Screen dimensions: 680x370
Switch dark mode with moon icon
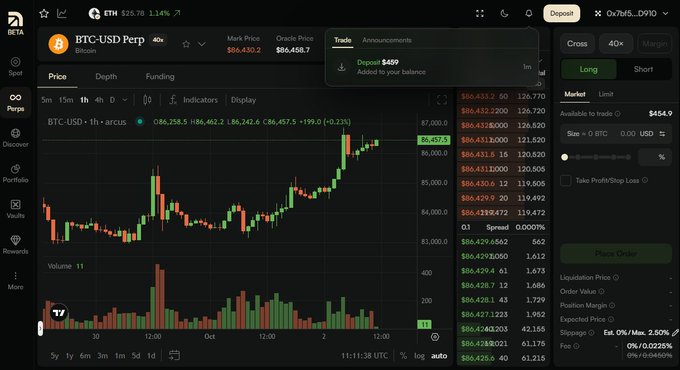point(504,13)
